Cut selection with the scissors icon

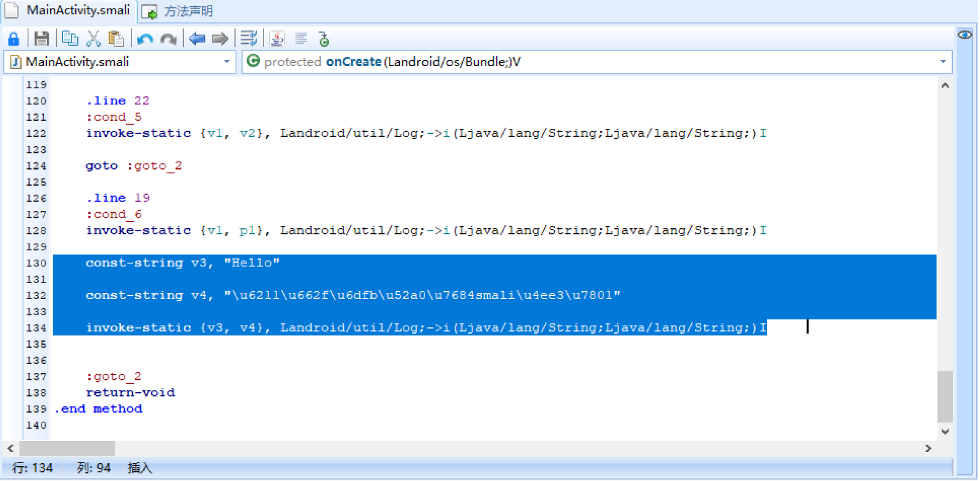point(93,39)
